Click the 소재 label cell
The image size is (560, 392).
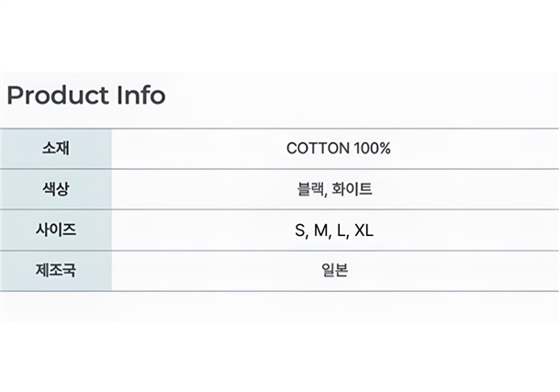pos(56,149)
